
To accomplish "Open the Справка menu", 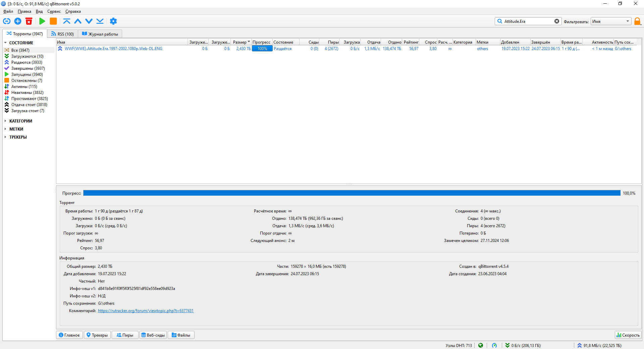I will (73, 11).
